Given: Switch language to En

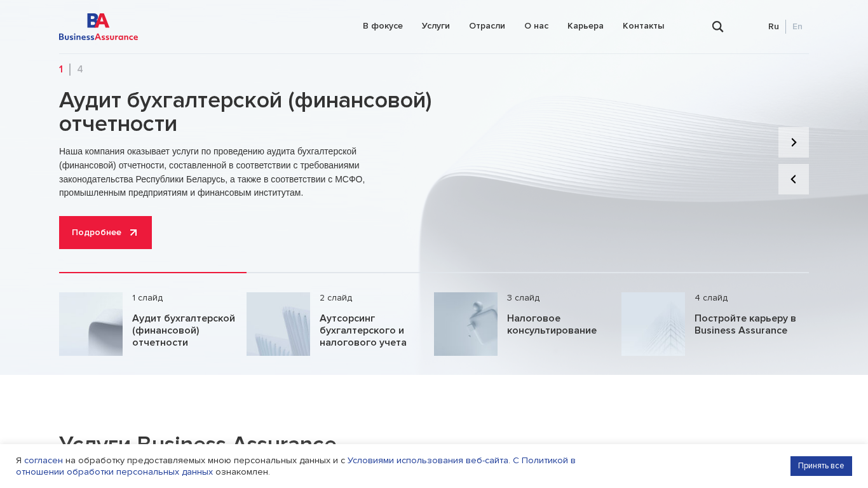Looking at the screenshot, I should tap(797, 27).
